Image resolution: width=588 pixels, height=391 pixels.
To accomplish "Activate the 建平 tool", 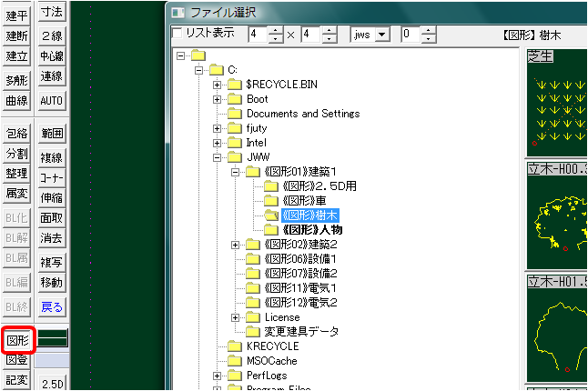I will click(17, 14).
